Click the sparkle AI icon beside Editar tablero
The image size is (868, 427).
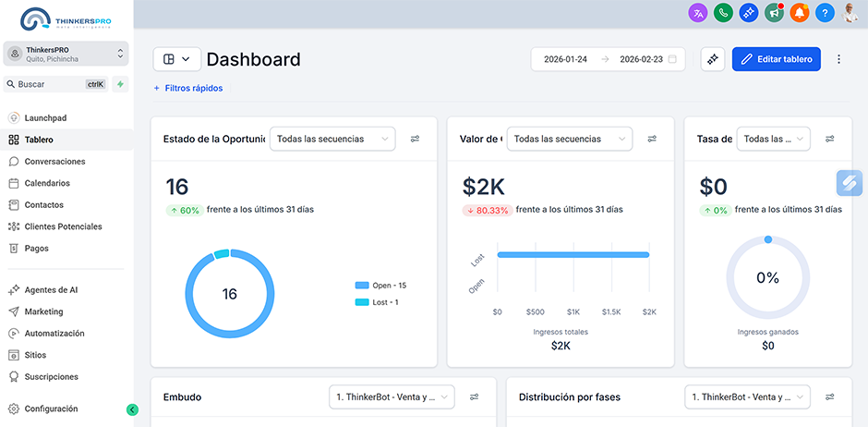point(712,59)
